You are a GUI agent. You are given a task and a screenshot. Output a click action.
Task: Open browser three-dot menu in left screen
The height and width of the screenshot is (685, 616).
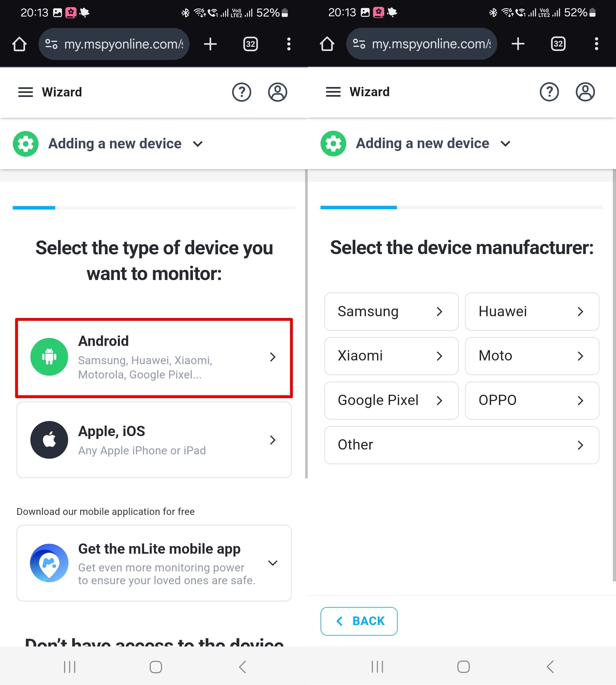(x=289, y=44)
